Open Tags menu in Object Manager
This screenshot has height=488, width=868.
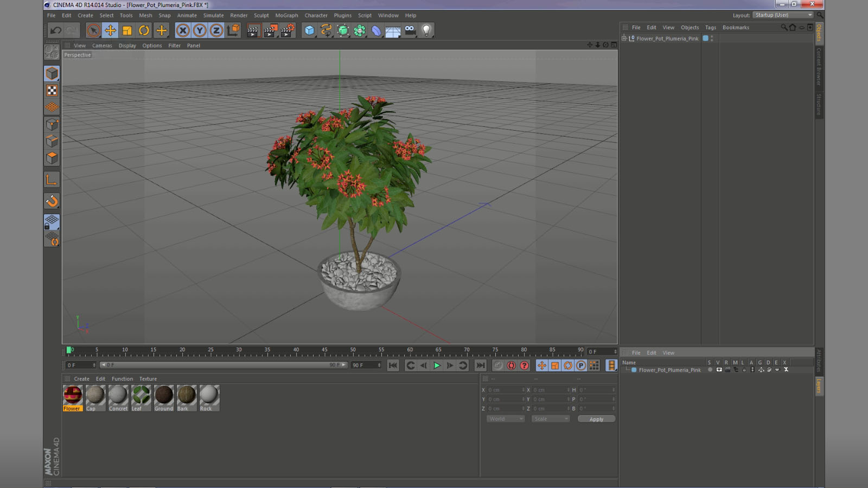(x=711, y=27)
